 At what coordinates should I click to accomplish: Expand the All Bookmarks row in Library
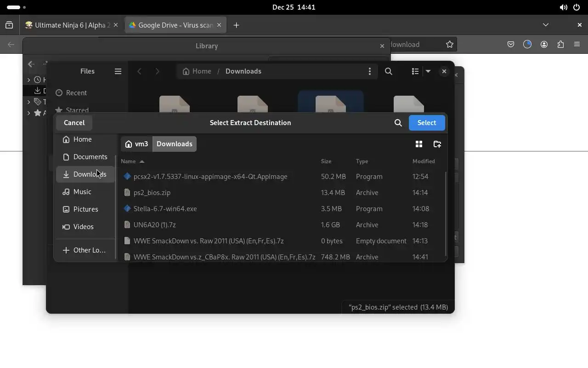coord(28,113)
